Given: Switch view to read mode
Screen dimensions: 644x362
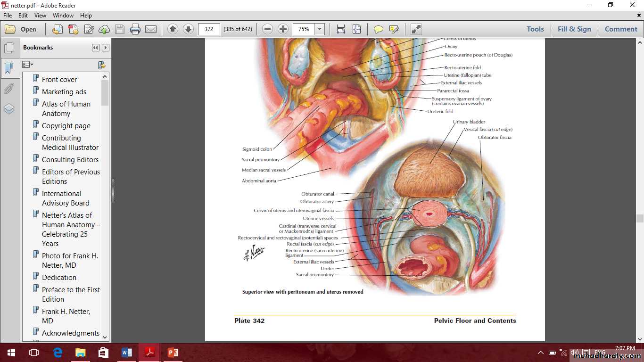Looking at the screenshot, I should [416, 29].
